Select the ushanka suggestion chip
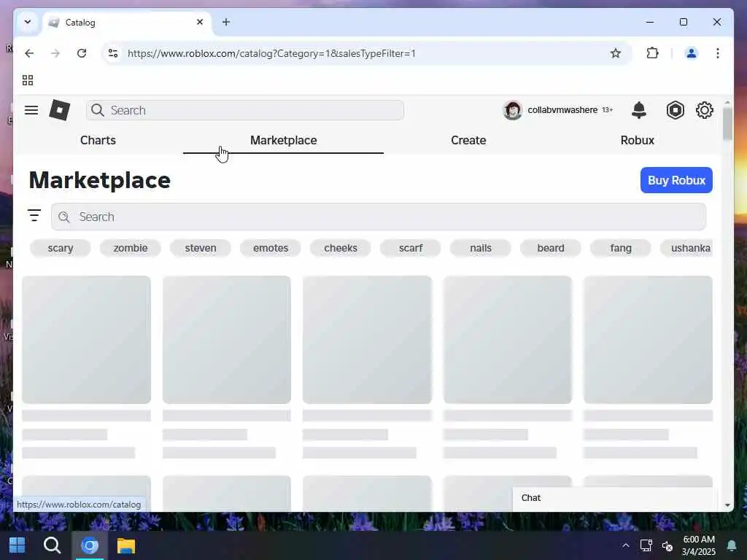Image resolution: width=747 pixels, height=560 pixels. click(x=686, y=248)
